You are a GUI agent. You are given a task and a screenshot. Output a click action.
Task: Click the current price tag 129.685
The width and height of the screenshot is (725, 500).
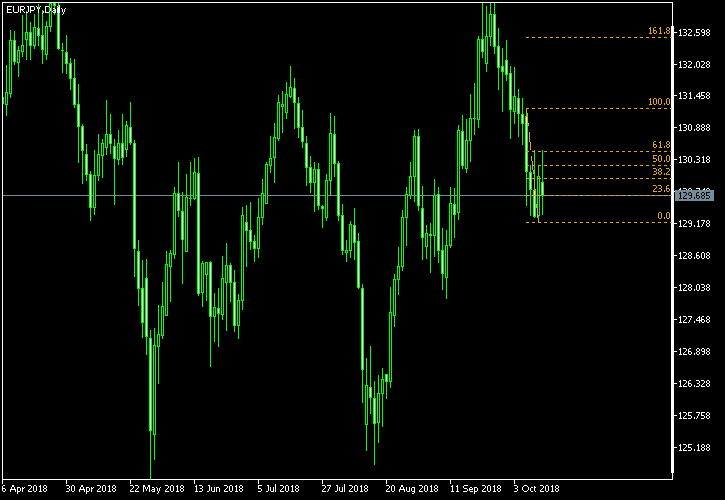694,196
